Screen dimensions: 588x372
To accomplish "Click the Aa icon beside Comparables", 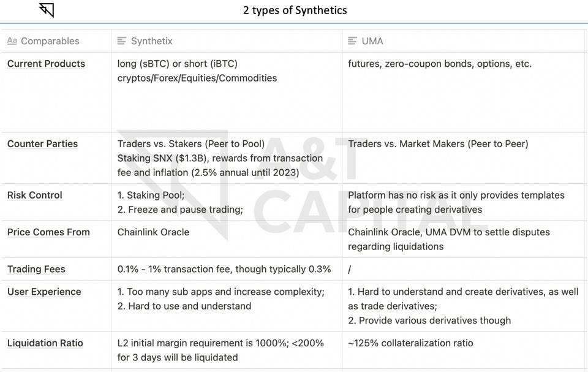I will [x=12, y=41].
